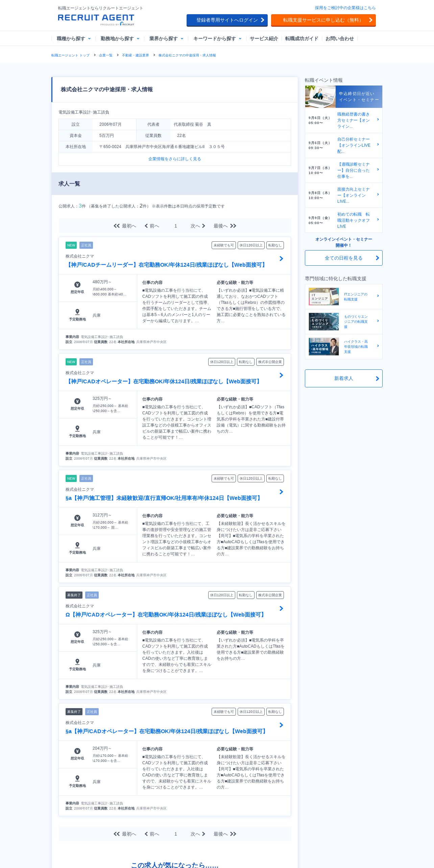Viewport: 434px width, 868px height.
Task: Open 自己分析セミナー event on 9月6日
Action: [x=344, y=145]
